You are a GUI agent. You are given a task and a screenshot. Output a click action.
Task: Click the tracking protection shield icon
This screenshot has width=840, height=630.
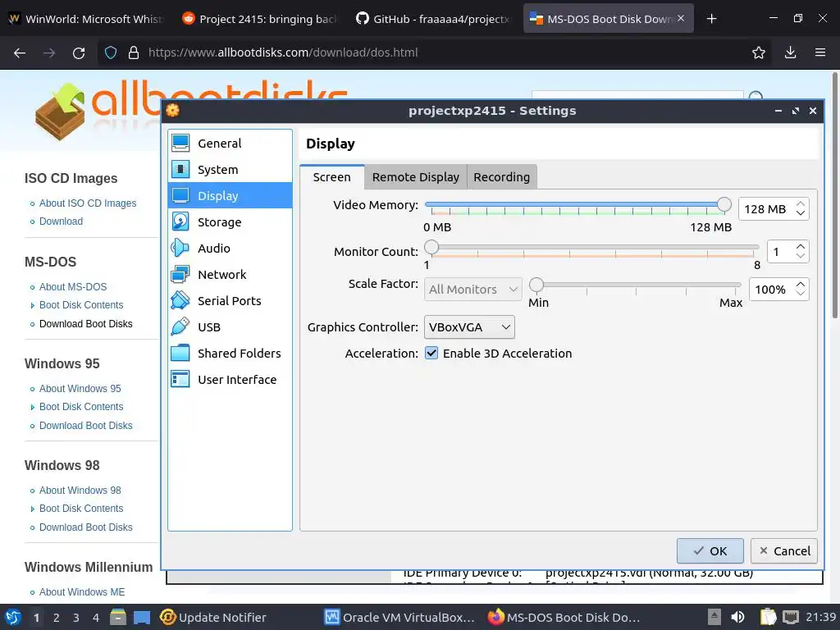pyautogui.click(x=111, y=52)
